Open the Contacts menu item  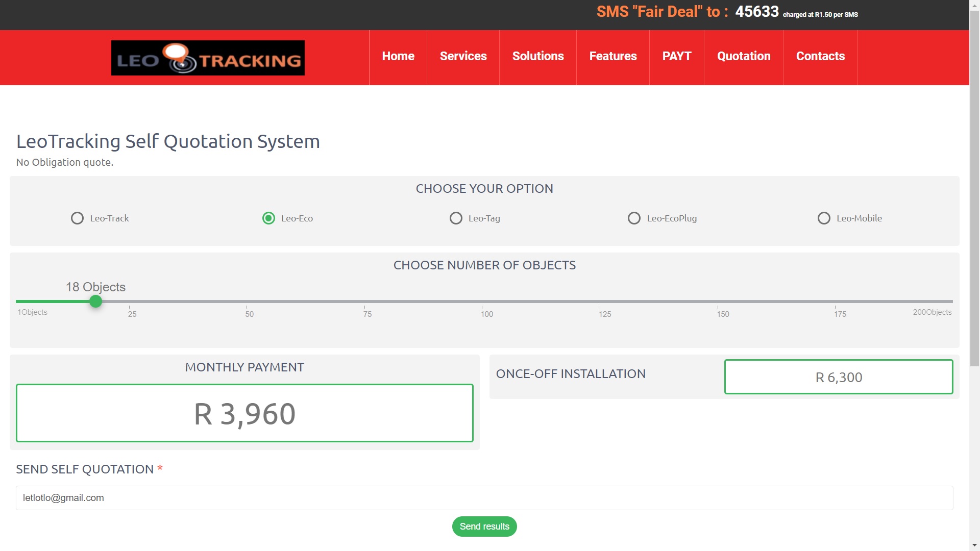[x=820, y=56]
